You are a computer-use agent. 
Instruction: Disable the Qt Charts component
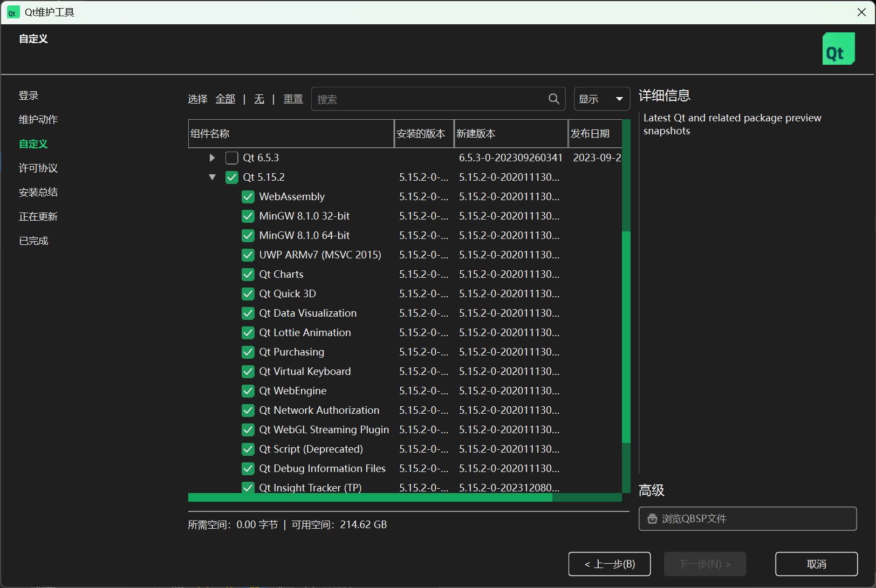click(248, 274)
